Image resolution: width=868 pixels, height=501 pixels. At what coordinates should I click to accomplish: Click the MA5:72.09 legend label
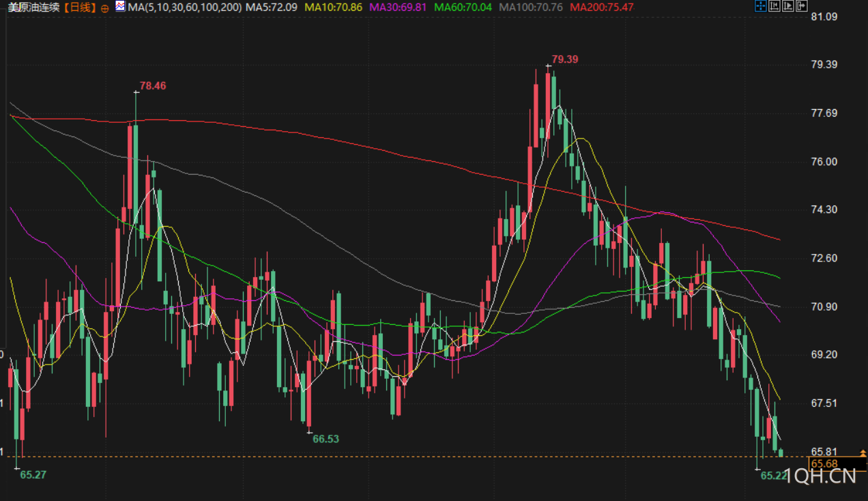[272, 8]
